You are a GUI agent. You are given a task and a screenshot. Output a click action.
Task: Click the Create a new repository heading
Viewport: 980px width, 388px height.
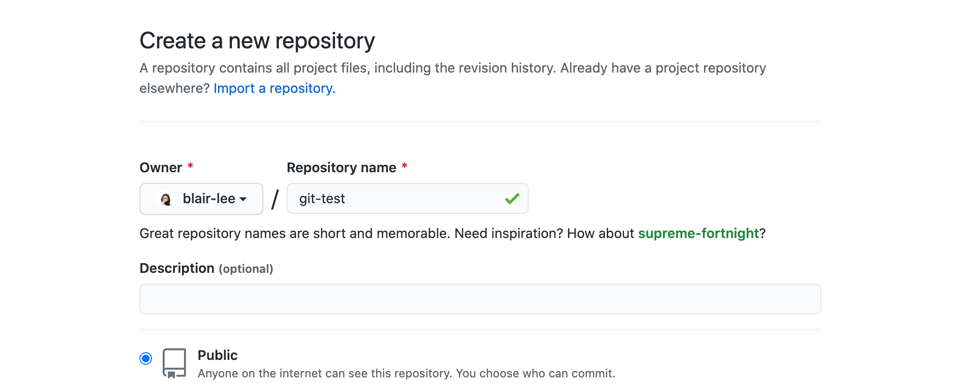click(x=257, y=41)
